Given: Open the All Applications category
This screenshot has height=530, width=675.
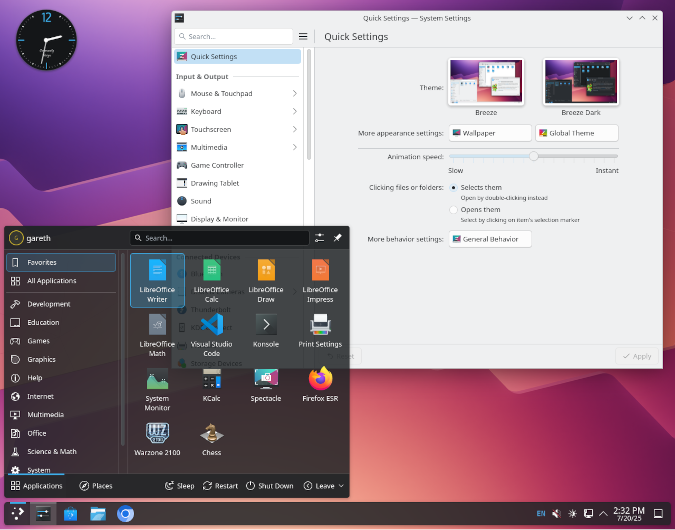Looking at the screenshot, I should click(x=61, y=281).
